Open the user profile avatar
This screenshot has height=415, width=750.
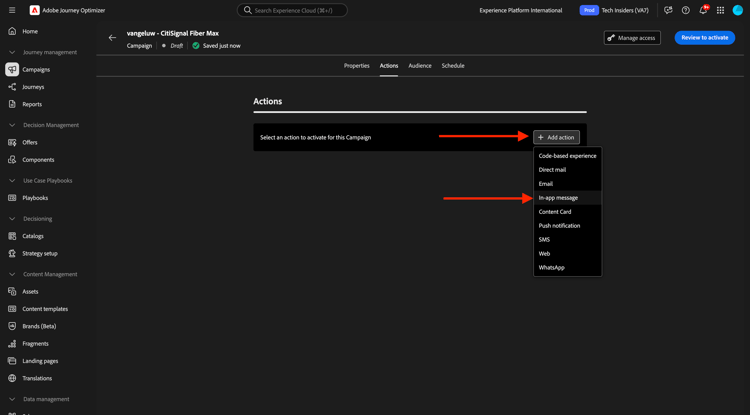pyautogui.click(x=738, y=10)
